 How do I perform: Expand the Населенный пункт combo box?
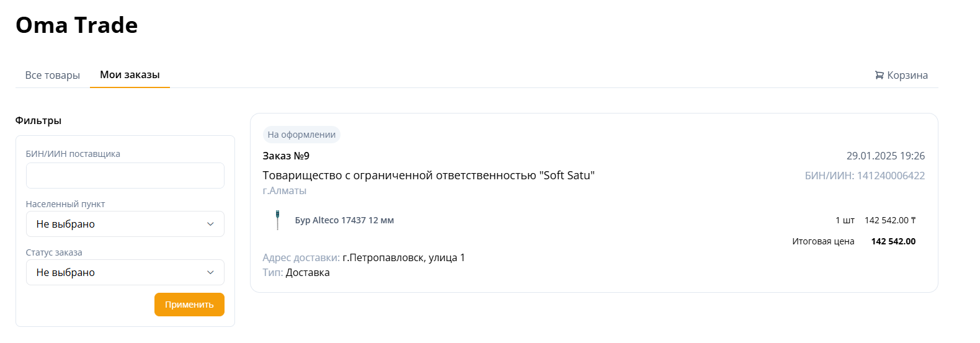[118, 224]
